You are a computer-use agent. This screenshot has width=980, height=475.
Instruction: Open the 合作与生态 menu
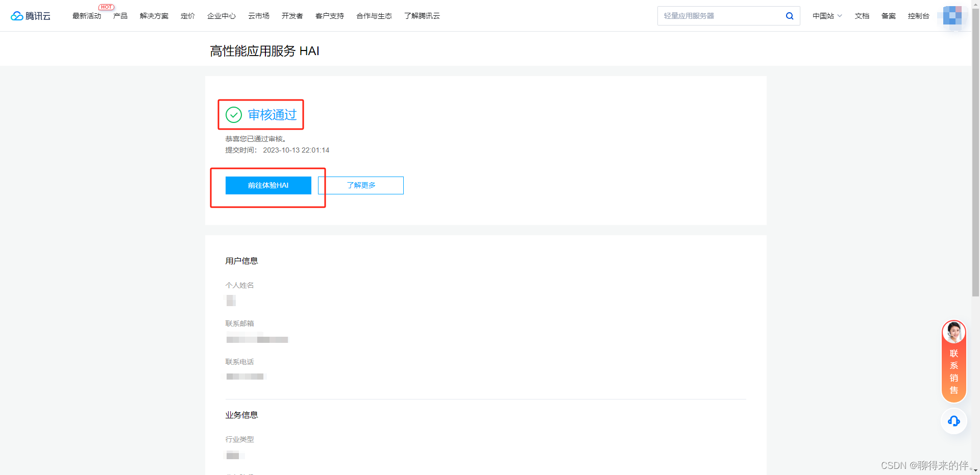tap(374, 16)
